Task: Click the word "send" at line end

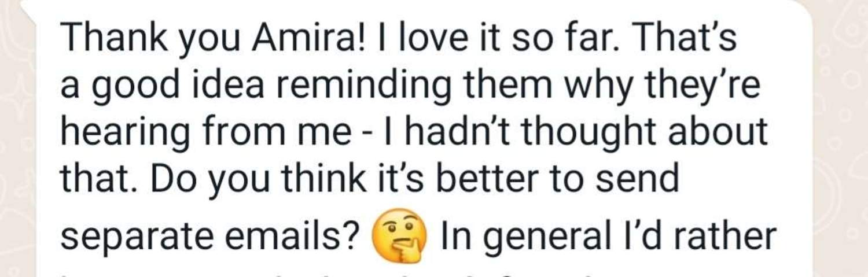Action: point(637,180)
